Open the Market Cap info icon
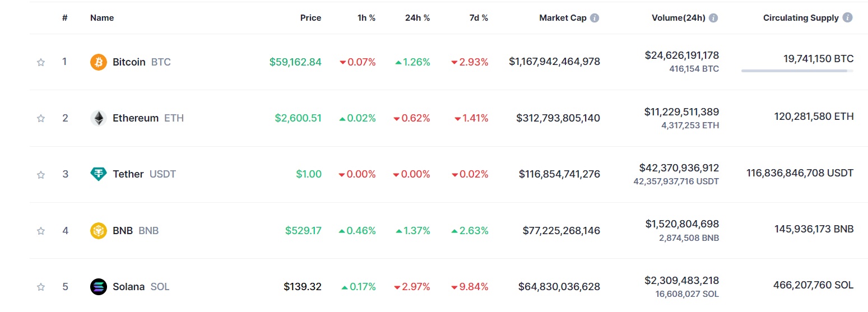Screen dimensions: 868x312 click(595, 18)
